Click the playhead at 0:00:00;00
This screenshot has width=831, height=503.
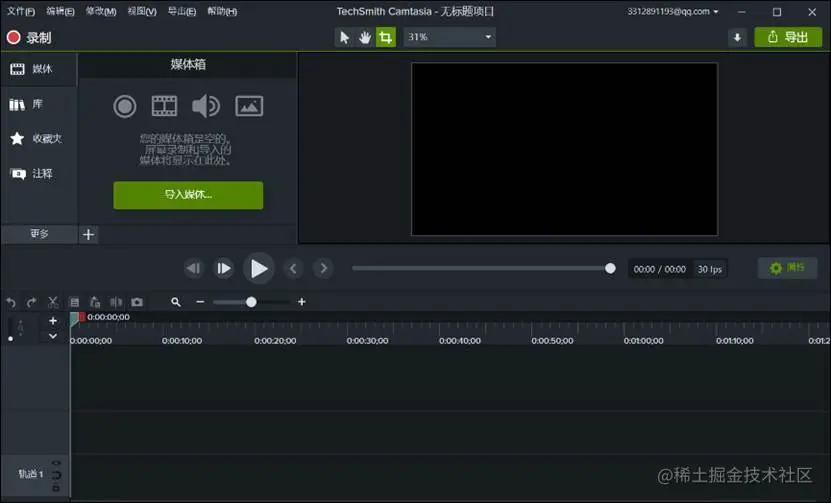[x=75, y=318]
